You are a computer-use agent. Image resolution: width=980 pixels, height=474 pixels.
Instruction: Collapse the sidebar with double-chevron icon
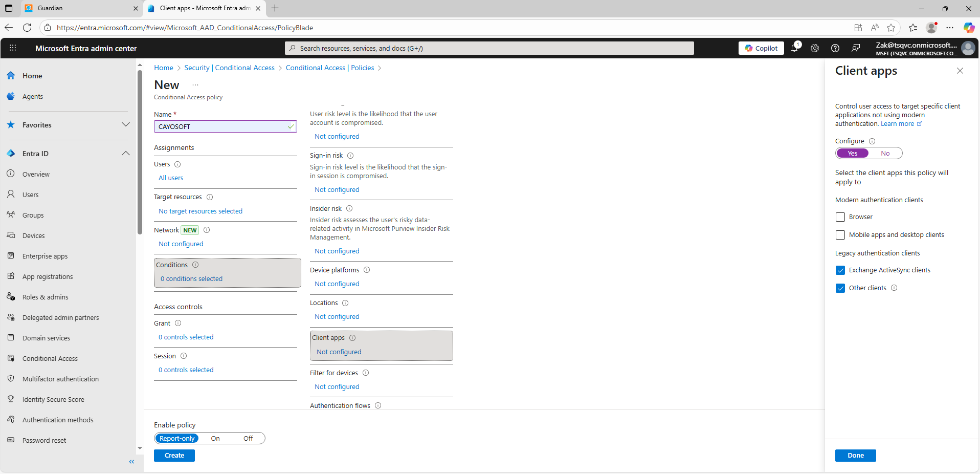[131, 462]
